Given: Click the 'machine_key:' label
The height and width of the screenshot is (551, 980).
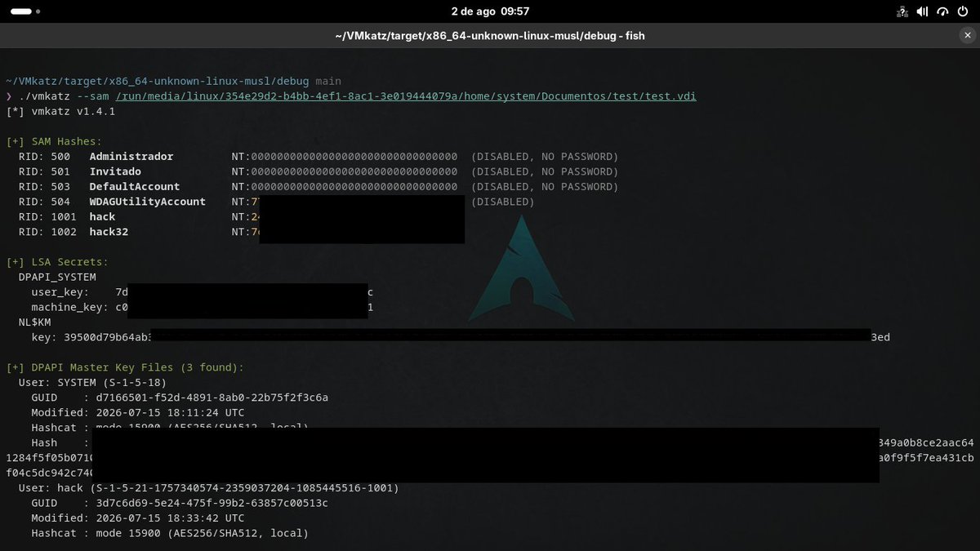Looking at the screenshot, I should (70, 307).
